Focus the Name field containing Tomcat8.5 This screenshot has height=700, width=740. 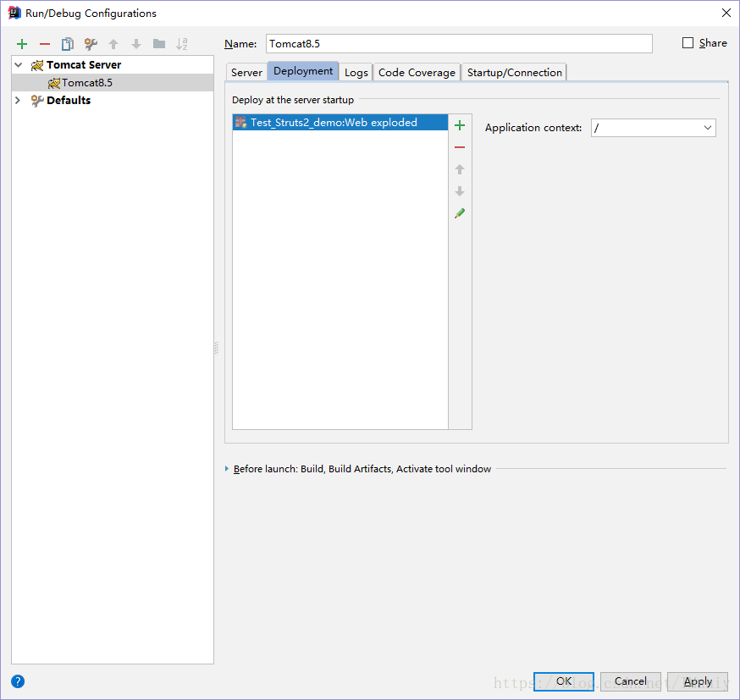459,43
